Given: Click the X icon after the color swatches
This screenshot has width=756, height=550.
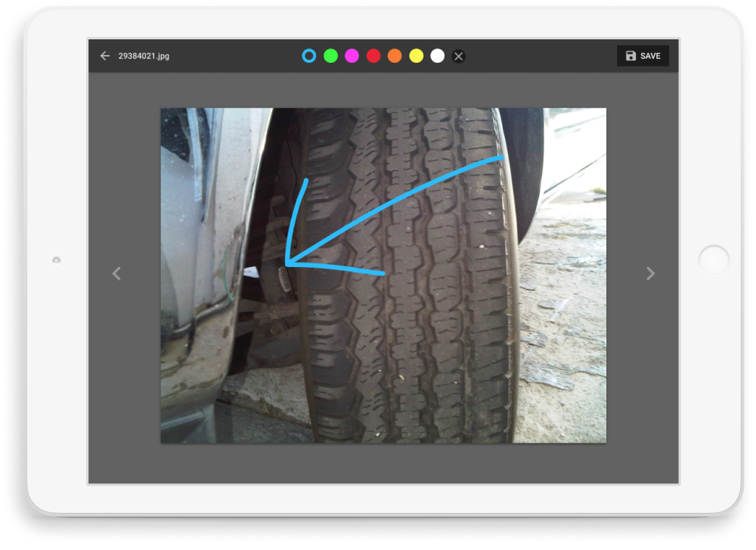Looking at the screenshot, I should (458, 56).
